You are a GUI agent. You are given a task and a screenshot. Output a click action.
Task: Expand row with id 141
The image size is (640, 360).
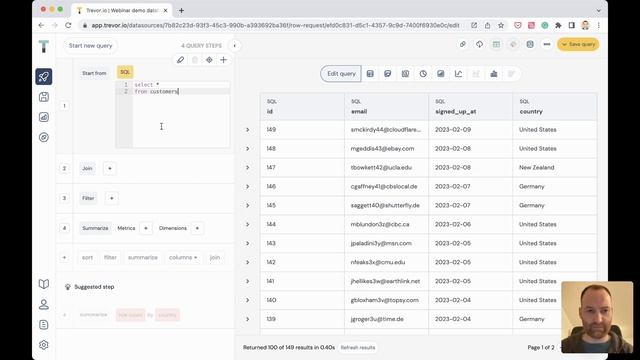pyautogui.click(x=247, y=281)
